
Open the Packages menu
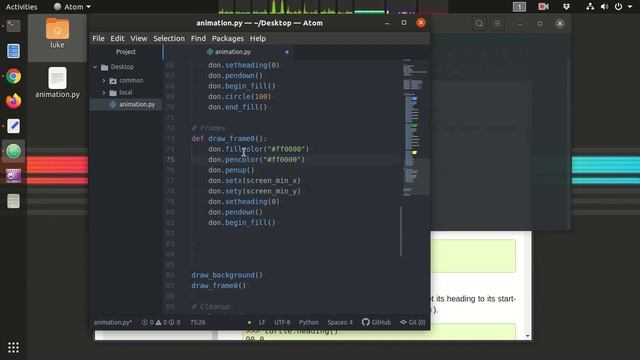tap(227, 38)
